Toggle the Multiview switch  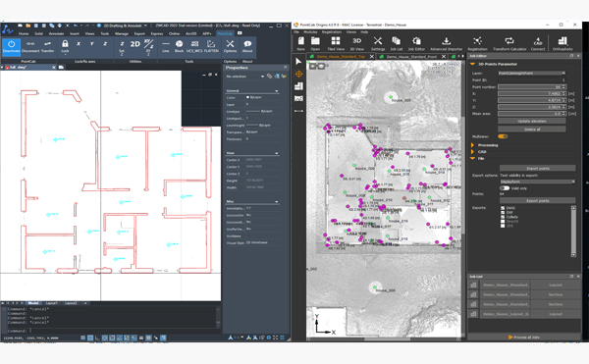pyautogui.click(x=503, y=136)
